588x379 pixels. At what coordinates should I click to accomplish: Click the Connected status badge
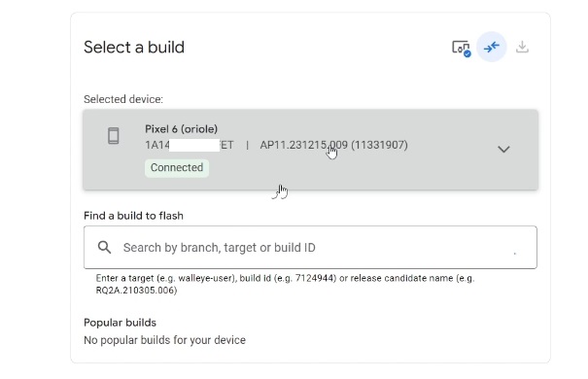pyautogui.click(x=177, y=167)
